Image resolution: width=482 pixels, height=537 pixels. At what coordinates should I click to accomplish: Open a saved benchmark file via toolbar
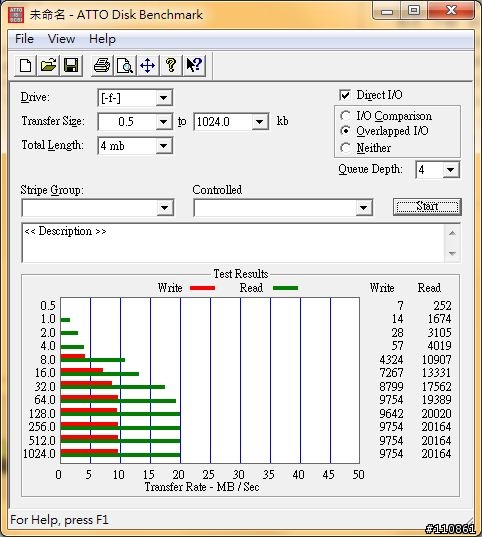[48, 65]
